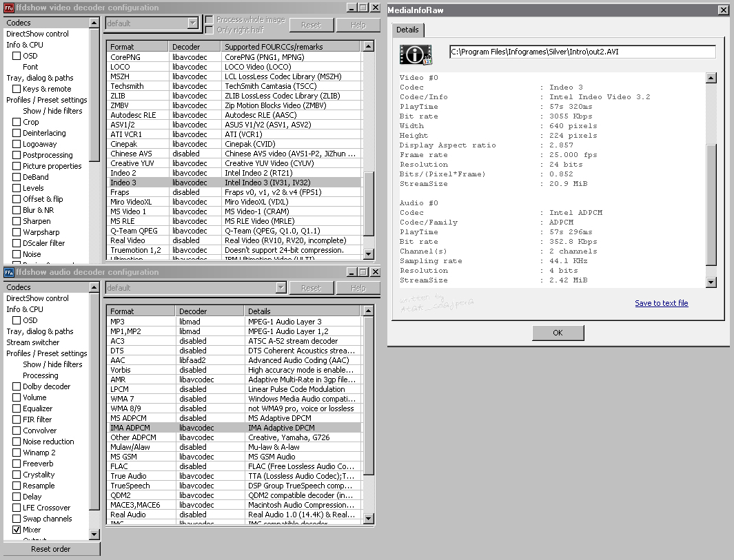Viewport: 734px width, 560px height.
Task: Click the ffdshow audio decoder title bar icon
Action: pyautogui.click(x=9, y=272)
